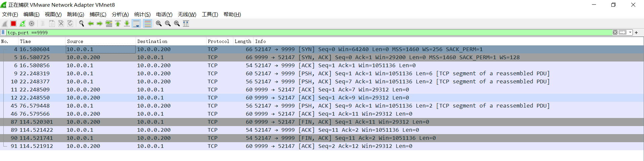Viewport: 644px width, 161px height.
Task: Click the Wireshark window title icon
Action: (4, 5)
